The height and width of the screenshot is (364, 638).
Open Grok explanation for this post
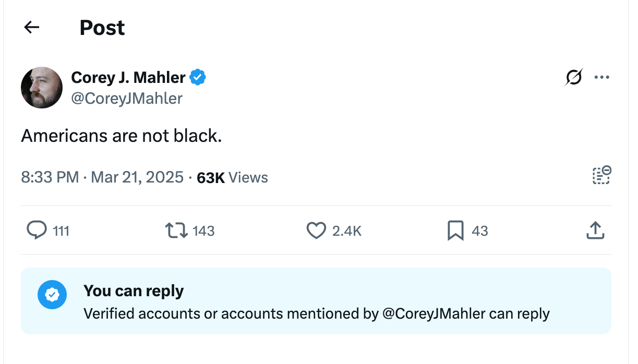pyautogui.click(x=573, y=77)
